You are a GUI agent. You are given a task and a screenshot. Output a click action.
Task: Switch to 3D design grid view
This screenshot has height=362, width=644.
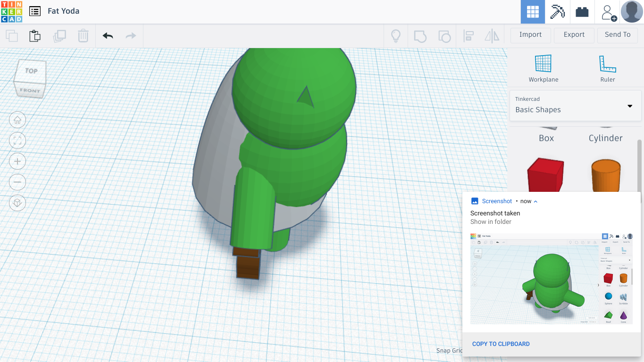click(x=533, y=12)
